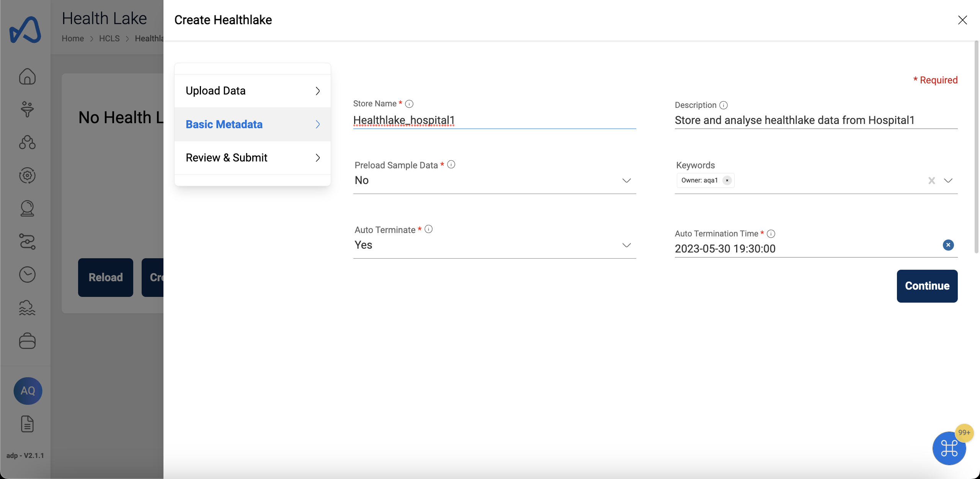Open the clock scheduler sidebar icon
980x479 pixels.
tap(27, 274)
